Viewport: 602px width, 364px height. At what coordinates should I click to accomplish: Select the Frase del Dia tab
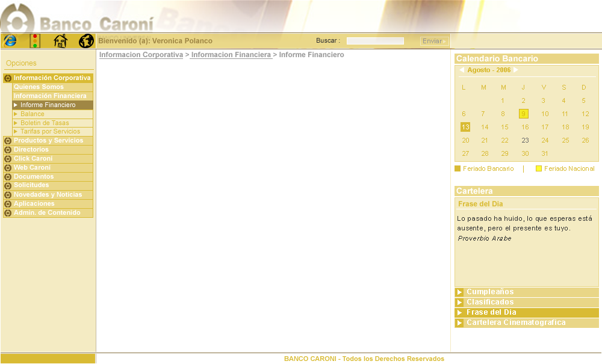pos(526,313)
